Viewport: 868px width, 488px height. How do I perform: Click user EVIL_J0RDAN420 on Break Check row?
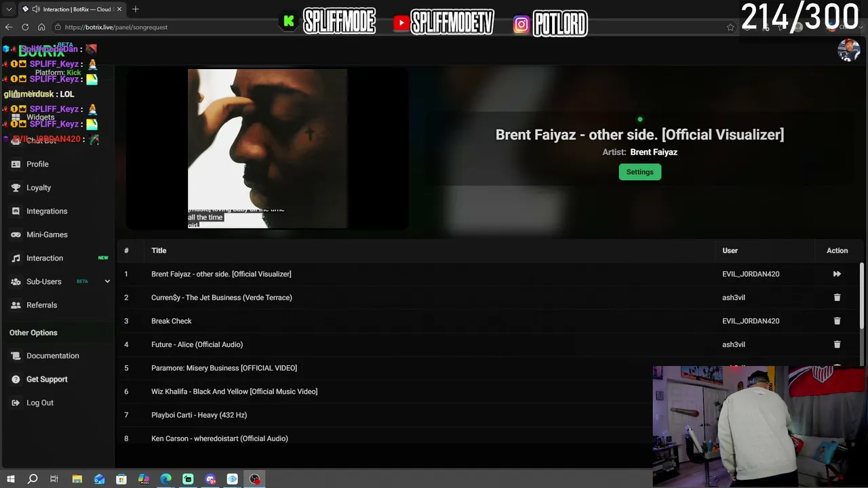click(x=751, y=321)
